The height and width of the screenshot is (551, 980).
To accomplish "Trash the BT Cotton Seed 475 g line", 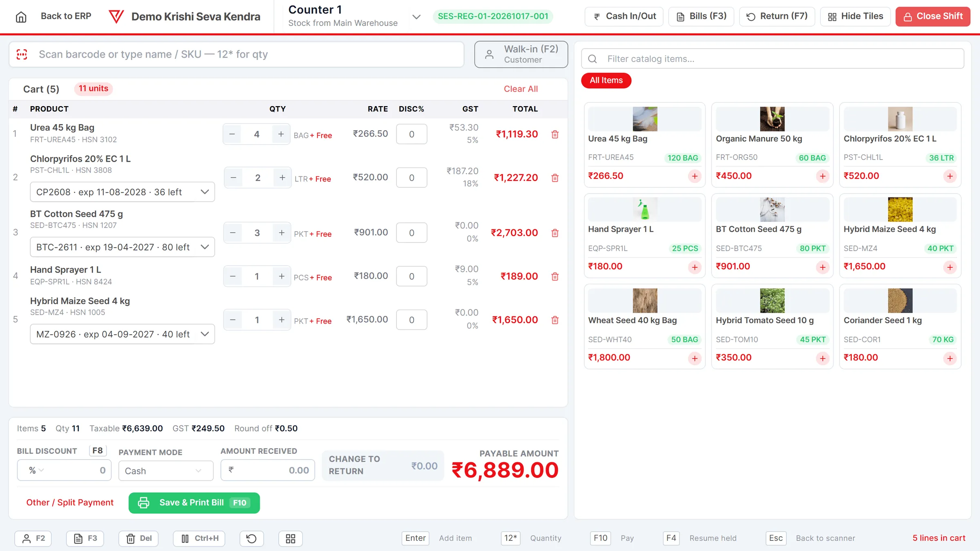I will (555, 233).
